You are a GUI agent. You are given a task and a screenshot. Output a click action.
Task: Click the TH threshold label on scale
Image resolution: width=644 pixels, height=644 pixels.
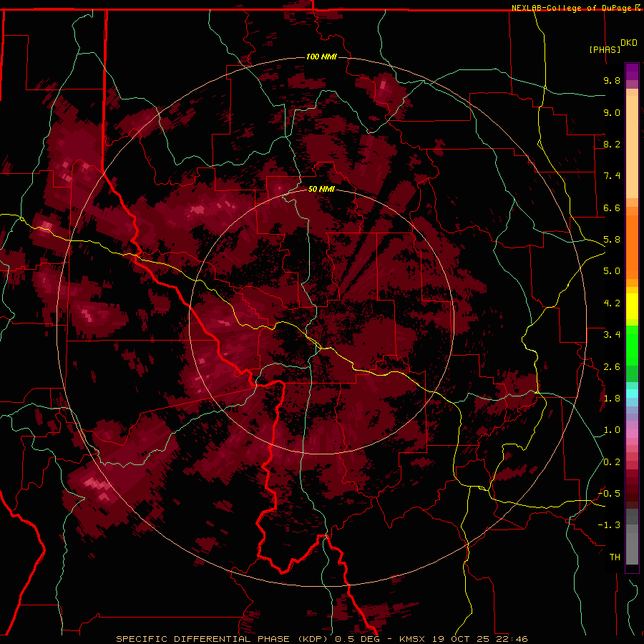point(615,557)
